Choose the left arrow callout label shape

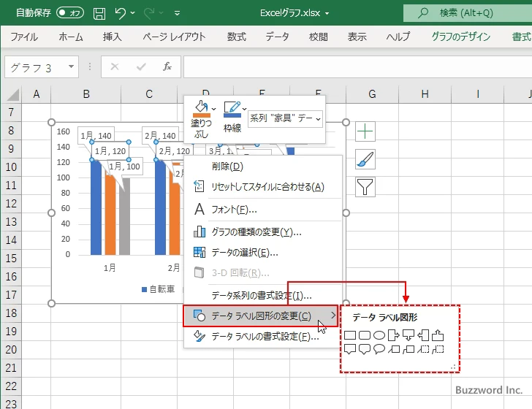pyautogui.click(x=423, y=335)
